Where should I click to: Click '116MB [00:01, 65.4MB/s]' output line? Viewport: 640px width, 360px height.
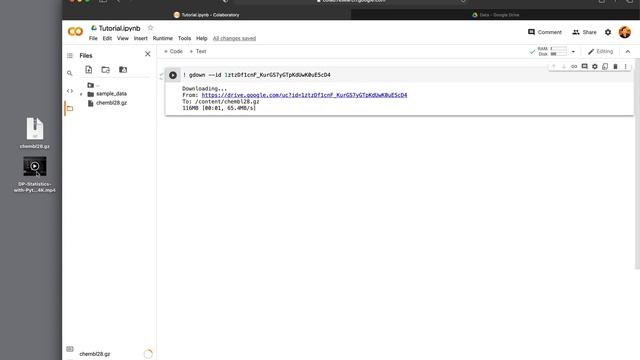pyautogui.click(x=219, y=108)
